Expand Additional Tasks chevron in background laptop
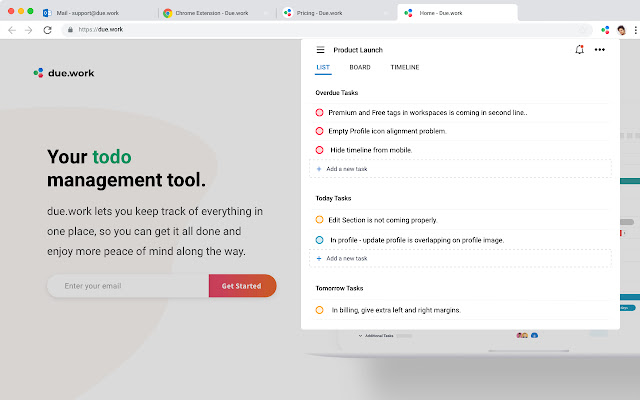Image resolution: width=640 pixels, height=400 pixels. pyautogui.click(x=360, y=336)
